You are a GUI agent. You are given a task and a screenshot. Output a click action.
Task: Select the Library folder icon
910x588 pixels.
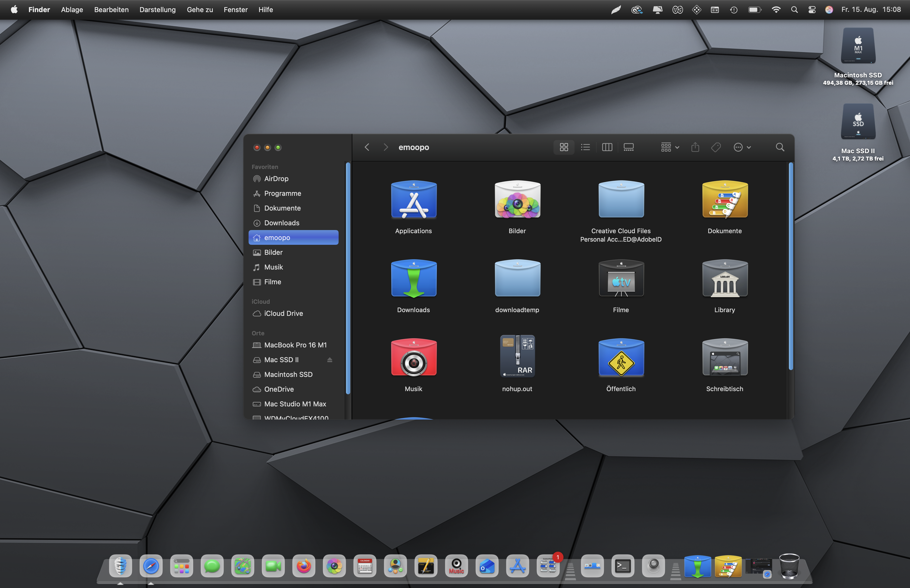tap(725, 279)
